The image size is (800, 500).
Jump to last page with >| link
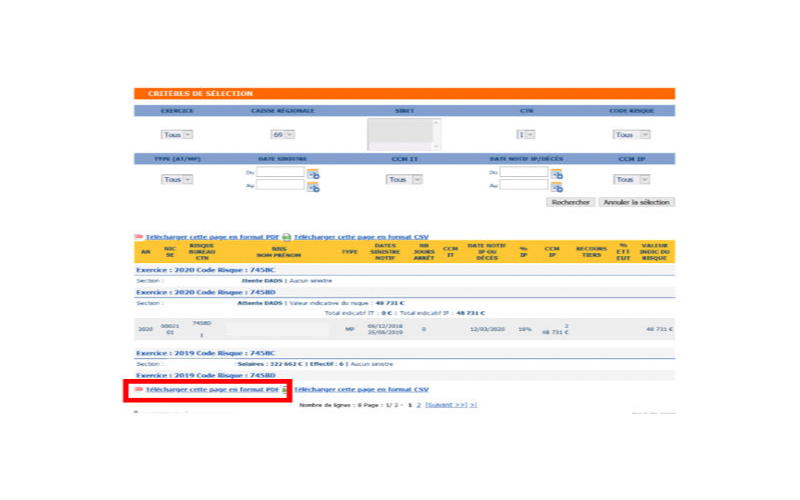(x=473, y=405)
